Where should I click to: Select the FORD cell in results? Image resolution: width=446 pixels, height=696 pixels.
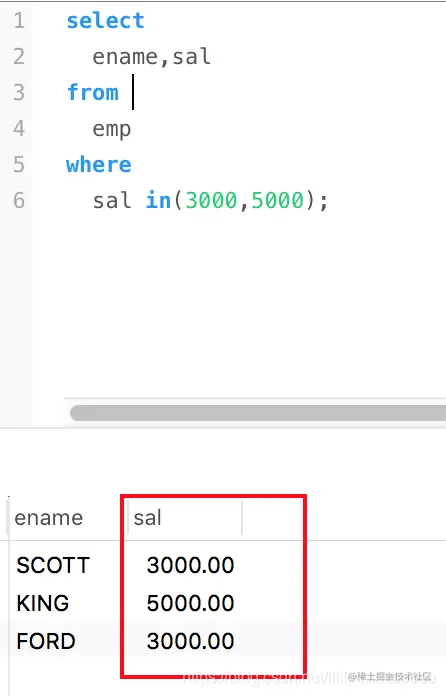click(x=46, y=641)
